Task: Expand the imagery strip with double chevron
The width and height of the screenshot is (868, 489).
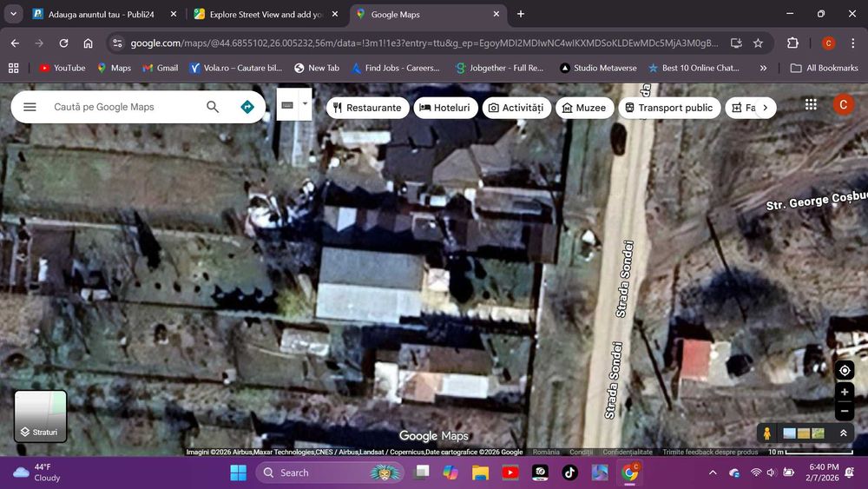Action: click(843, 433)
